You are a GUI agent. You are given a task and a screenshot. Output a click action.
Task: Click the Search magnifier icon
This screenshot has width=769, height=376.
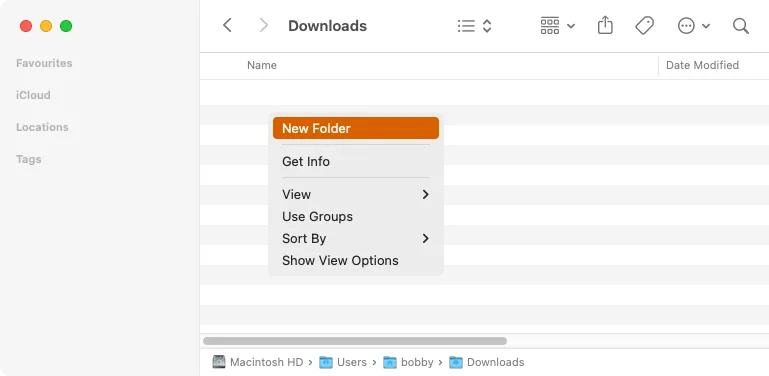click(741, 26)
